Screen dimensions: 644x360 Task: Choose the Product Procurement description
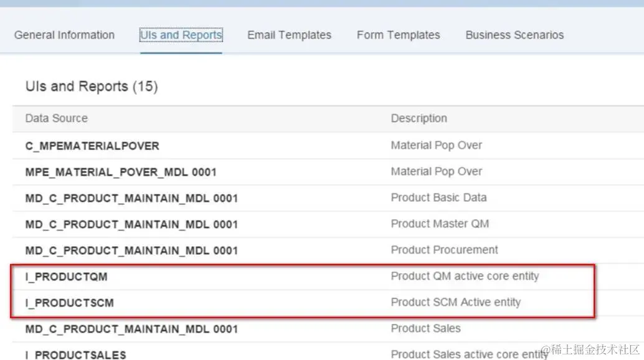(x=444, y=250)
